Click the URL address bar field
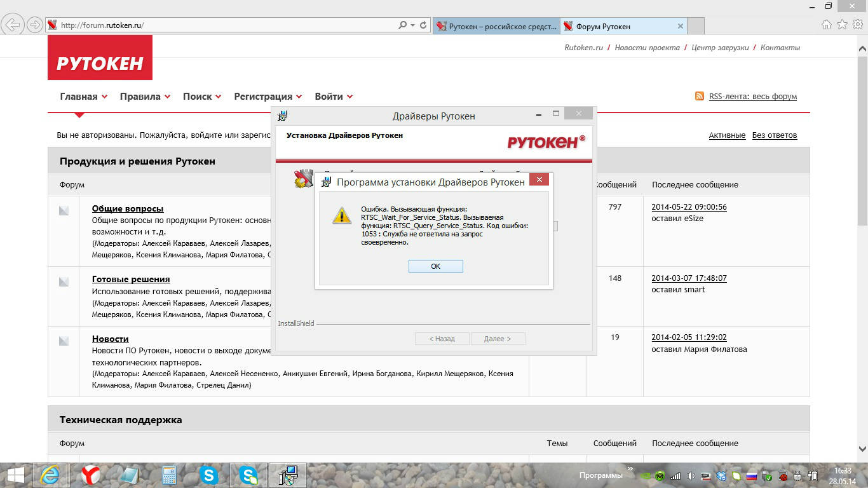This screenshot has width=868, height=488. 222,25
